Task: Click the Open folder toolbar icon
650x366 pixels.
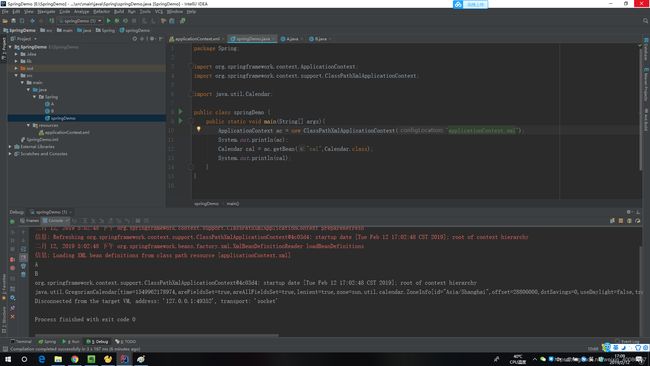Action: pos(5,21)
